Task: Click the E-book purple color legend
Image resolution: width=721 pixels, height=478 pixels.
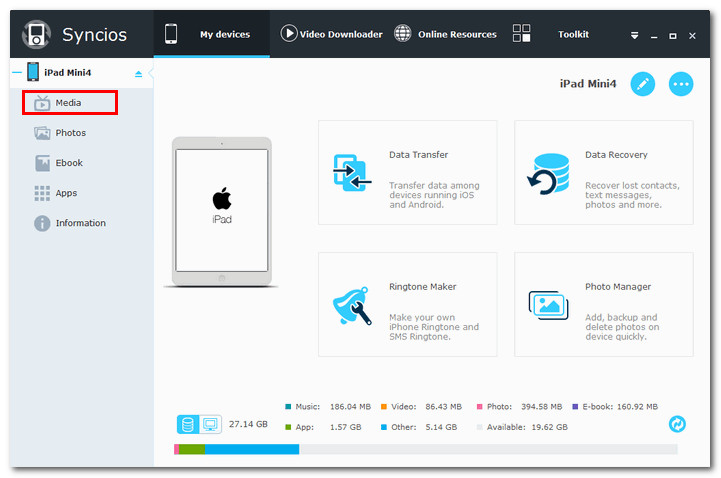Action: [575, 407]
